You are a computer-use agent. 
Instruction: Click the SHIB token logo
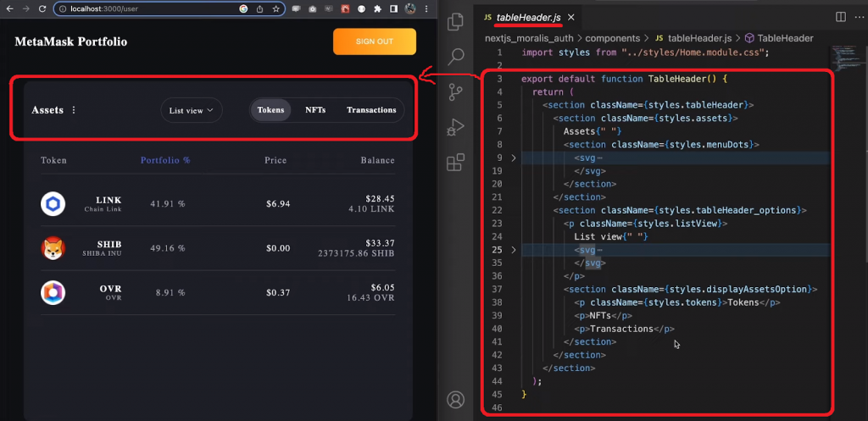tap(53, 248)
